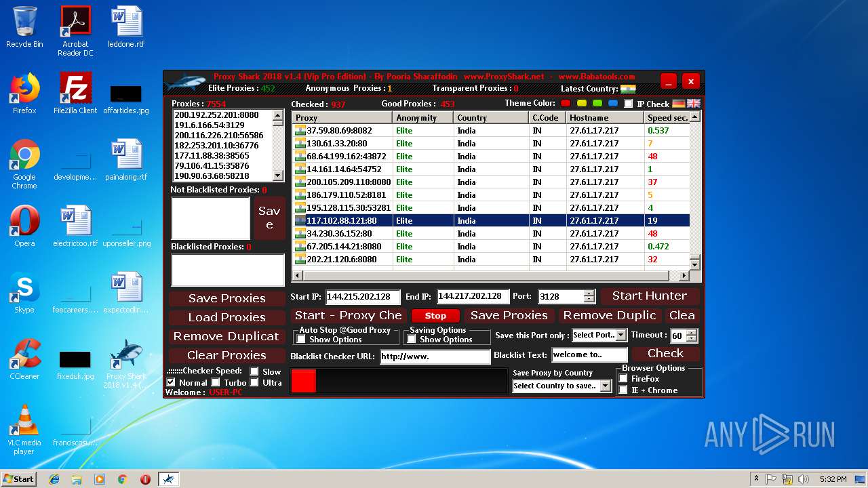The width and height of the screenshot is (868, 488).
Task: Launch Firefox from desktop
Action: point(24,94)
